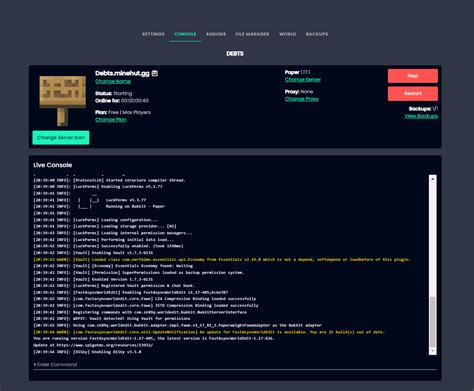
Task: Click the 'Plan: Free' text
Action: coord(123,112)
